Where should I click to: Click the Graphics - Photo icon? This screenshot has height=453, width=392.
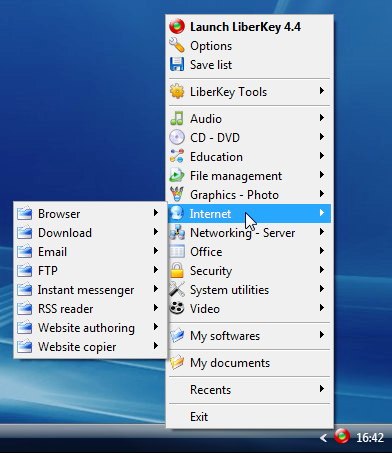[x=177, y=194]
